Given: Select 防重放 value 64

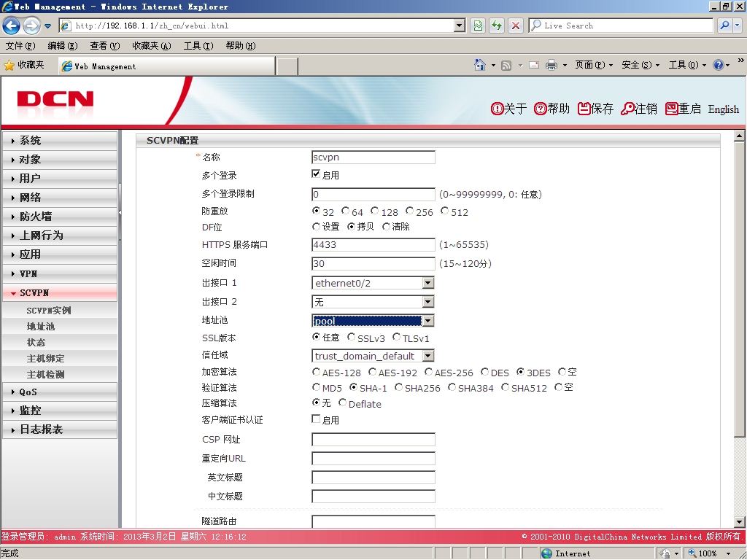Looking at the screenshot, I should click(345, 211).
